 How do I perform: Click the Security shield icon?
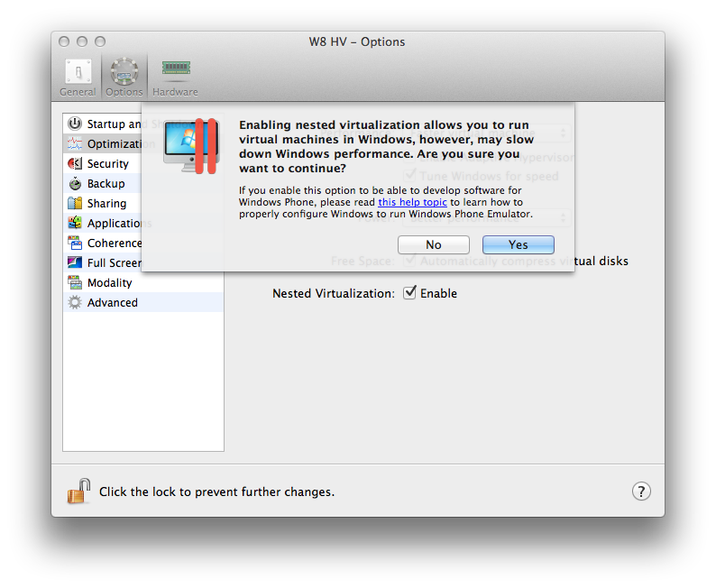pos(75,163)
